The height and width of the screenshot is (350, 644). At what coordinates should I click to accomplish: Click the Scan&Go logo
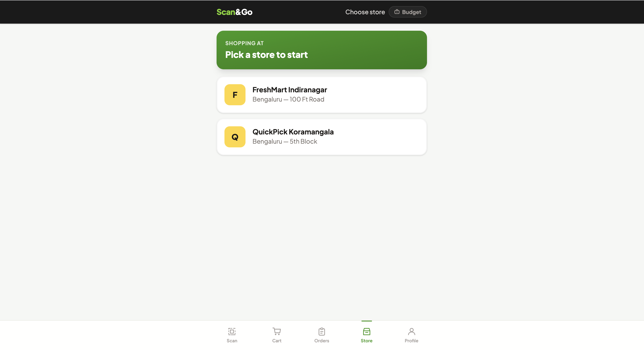(234, 12)
